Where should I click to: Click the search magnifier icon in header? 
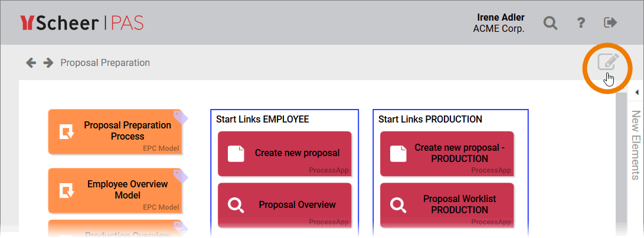click(x=550, y=23)
